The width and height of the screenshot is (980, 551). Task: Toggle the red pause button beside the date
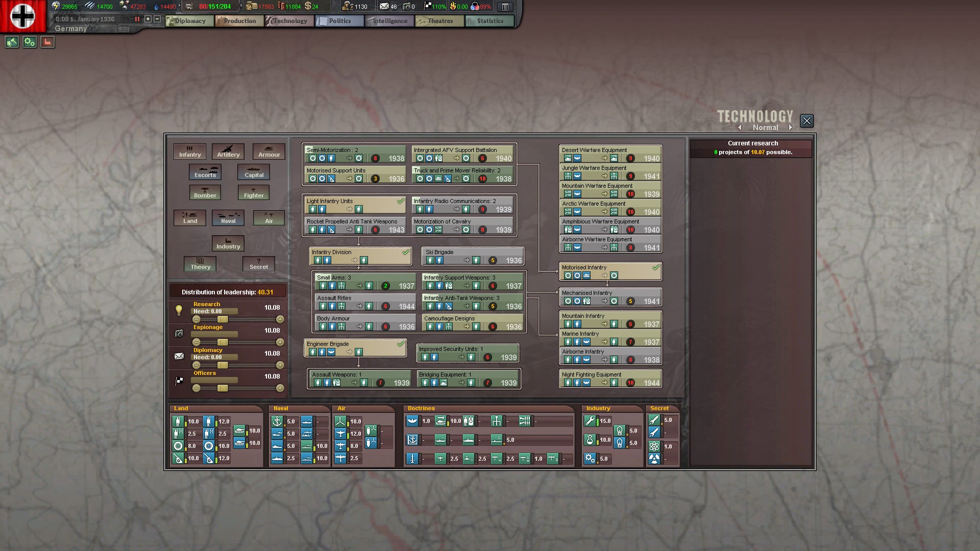tap(137, 19)
